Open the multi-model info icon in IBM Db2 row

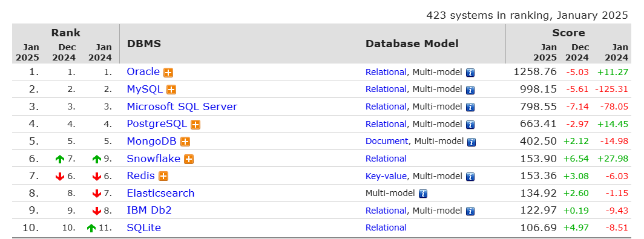coord(470,211)
